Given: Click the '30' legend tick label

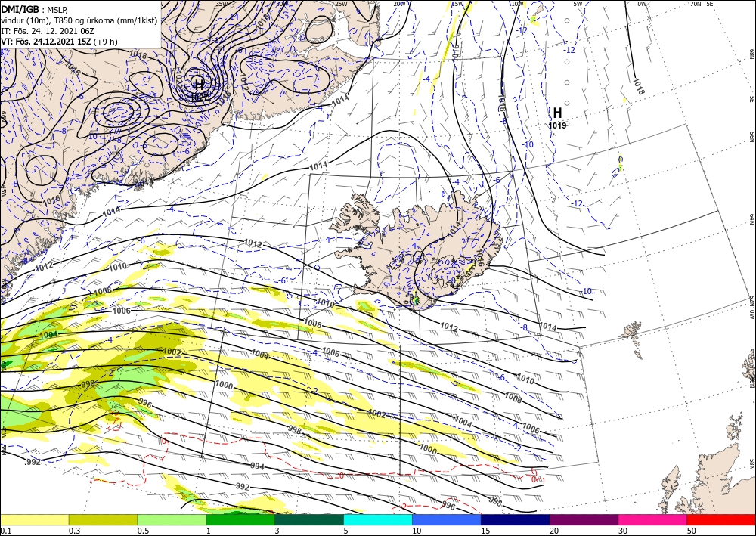Looking at the screenshot, I should [x=622, y=531].
